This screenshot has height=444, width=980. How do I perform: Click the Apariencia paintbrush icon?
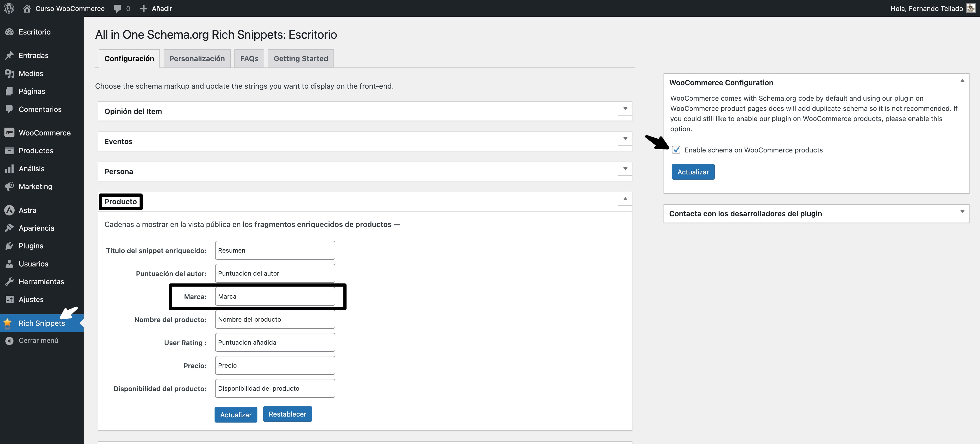tap(9, 228)
